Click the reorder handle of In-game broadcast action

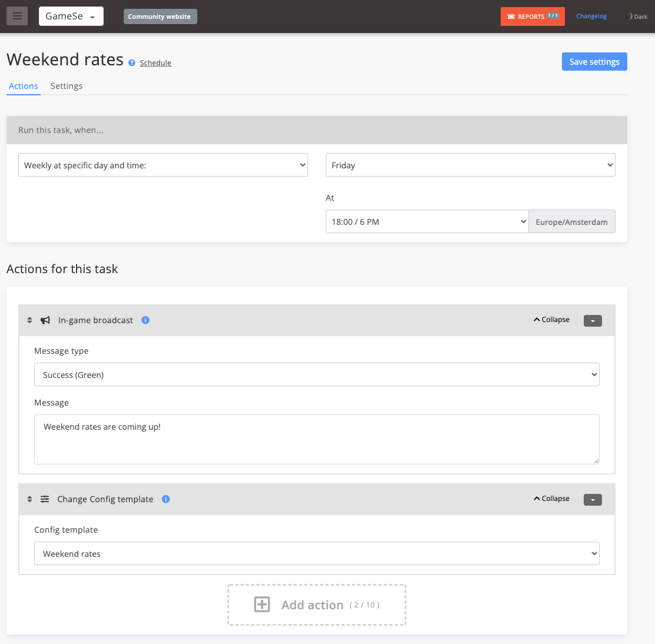[29, 320]
